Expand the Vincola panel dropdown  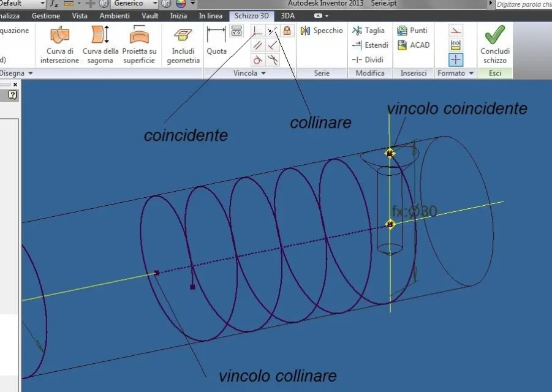click(263, 73)
